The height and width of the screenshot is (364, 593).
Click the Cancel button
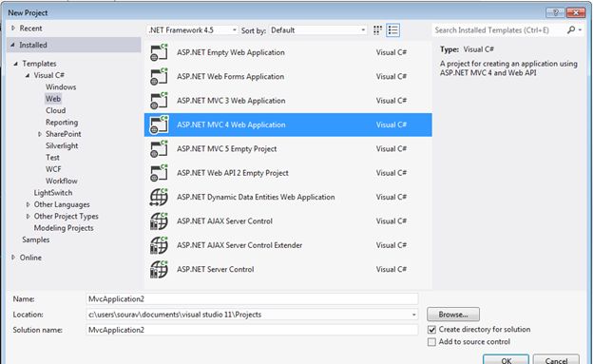coord(556,359)
